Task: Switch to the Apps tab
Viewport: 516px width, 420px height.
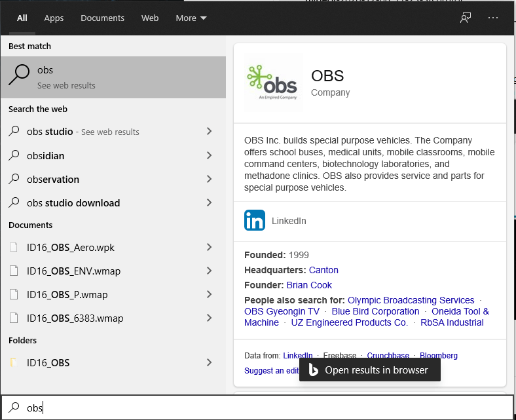Action: click(54, 18)
